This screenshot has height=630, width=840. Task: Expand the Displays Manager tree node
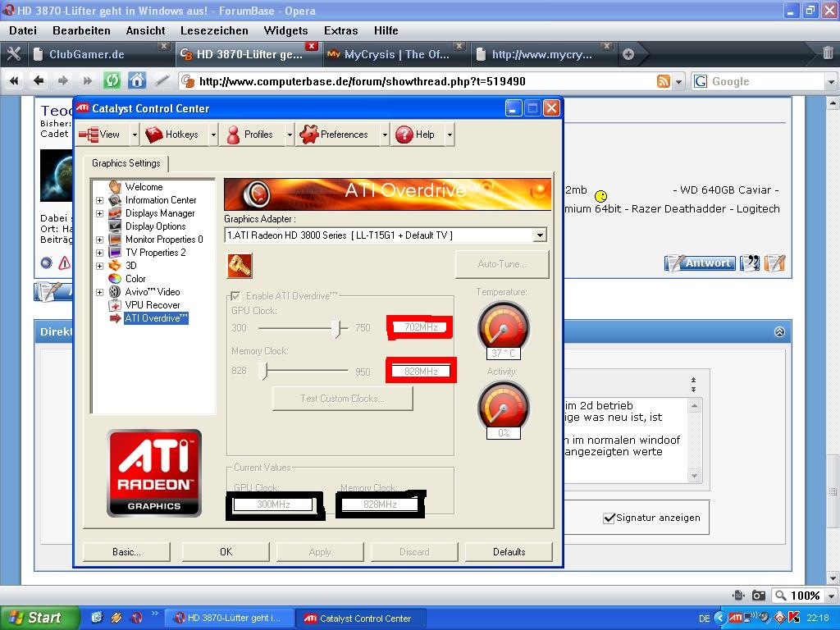click(99, 213)
